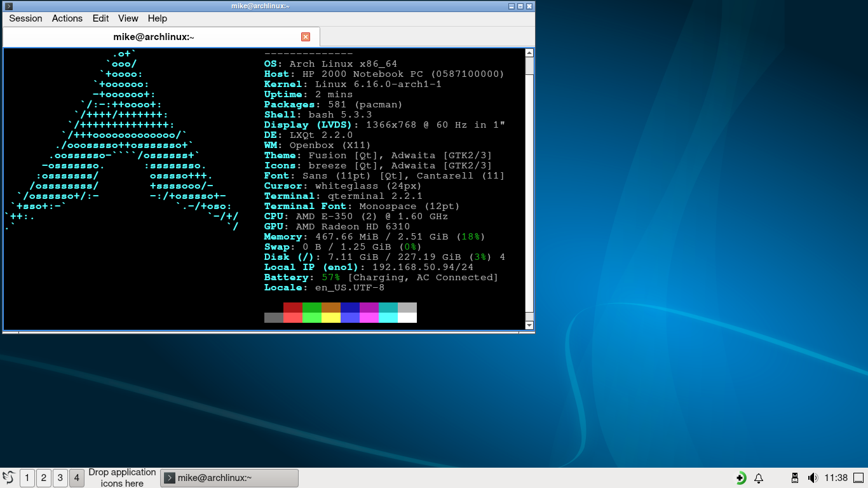This screenshot has width=868, height=488.
Task: Open the Help menu
Action: [x=157, y=18]
